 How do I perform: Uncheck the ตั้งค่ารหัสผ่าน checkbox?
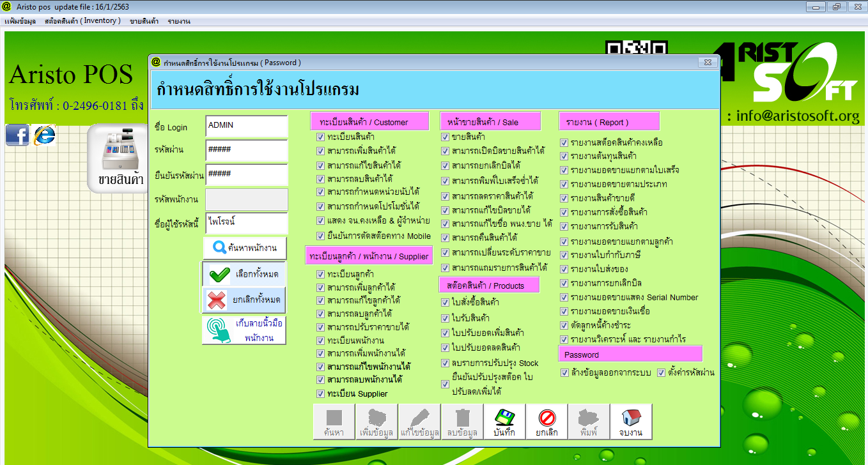pos(662,372)
